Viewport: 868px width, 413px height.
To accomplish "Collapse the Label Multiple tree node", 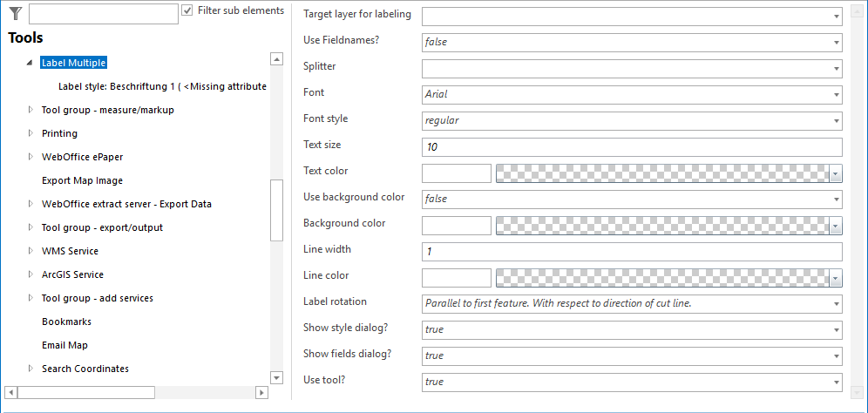I will (30, 63).
